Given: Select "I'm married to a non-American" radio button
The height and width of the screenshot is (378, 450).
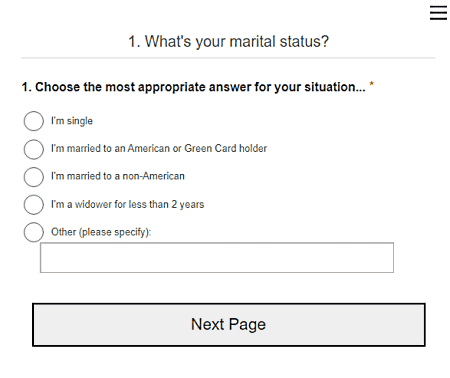Looking at the screenshot, I should tap(34, 177).
